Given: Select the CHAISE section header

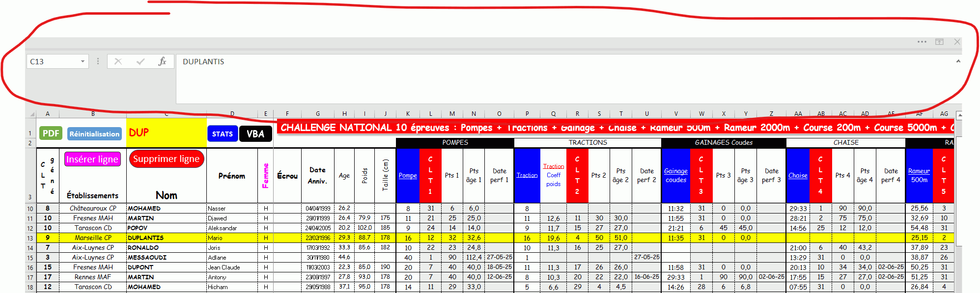Looking at the screenshot, I should pyautogui.click(x=846, y=142).
